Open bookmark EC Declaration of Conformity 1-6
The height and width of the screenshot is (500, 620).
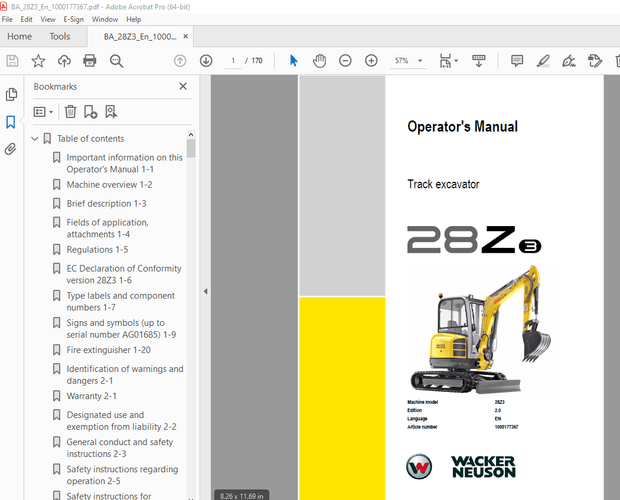[x=124, y=274]
